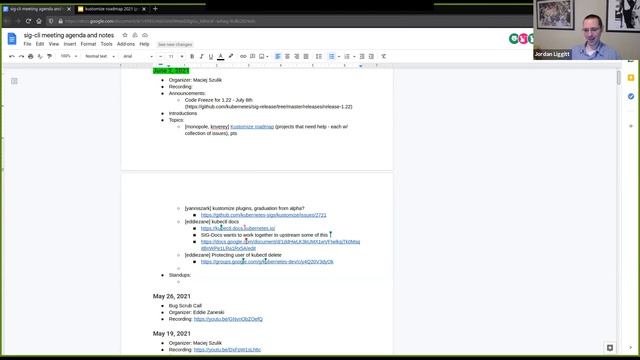Click the insert image icon
The image size is (640, 360).
262,56
